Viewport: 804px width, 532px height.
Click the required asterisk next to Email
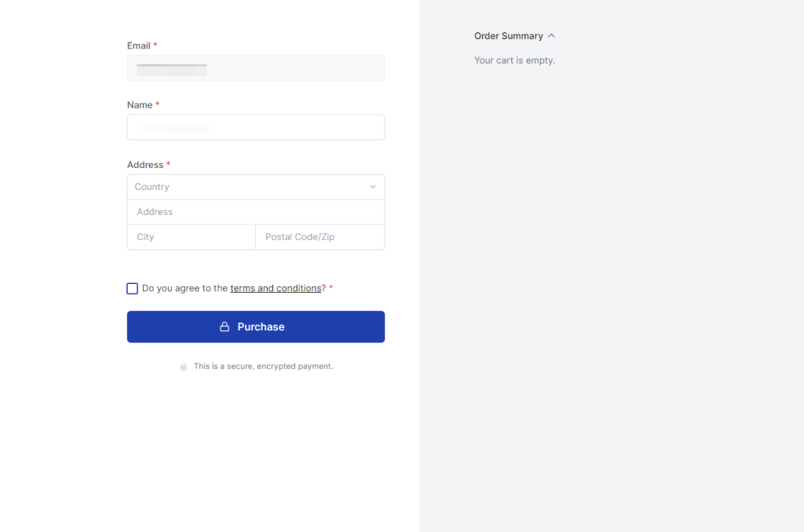pyautogui.click(x=156, y=45)
